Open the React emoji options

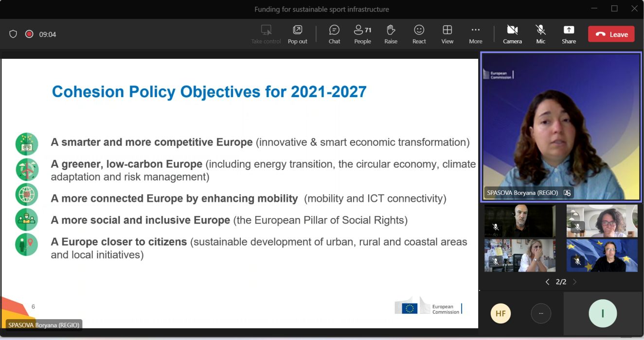[419, 34]
